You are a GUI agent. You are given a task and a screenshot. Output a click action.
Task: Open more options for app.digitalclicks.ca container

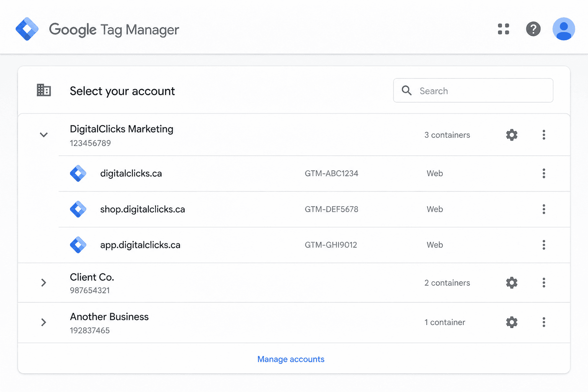(x=544, y=245)
